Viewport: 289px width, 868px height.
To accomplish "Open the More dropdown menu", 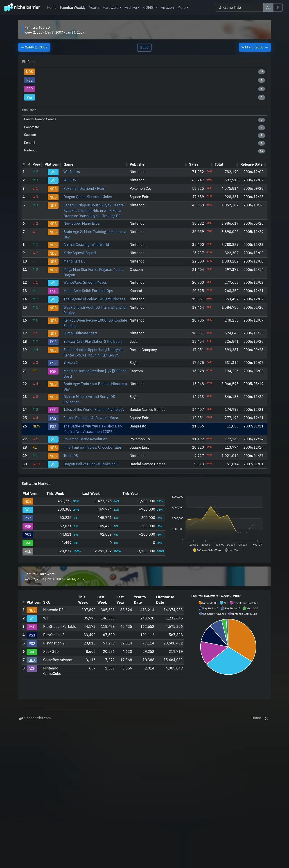I will pyautogui.click(x=183, y=7).
